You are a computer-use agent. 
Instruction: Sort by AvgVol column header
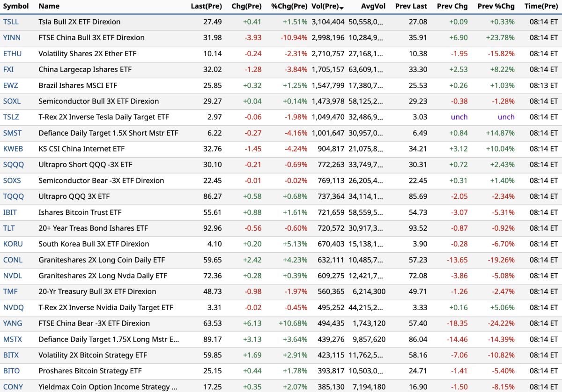[373, 7]
